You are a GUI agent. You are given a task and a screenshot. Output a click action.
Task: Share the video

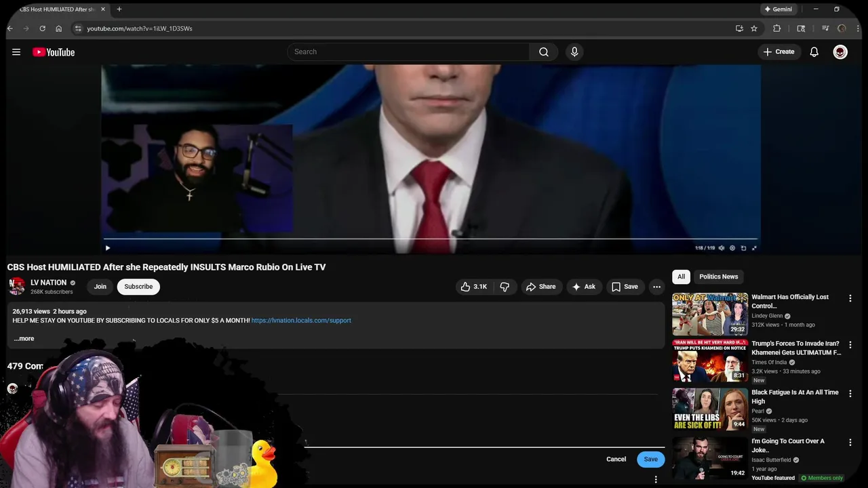tap(540, 287)
